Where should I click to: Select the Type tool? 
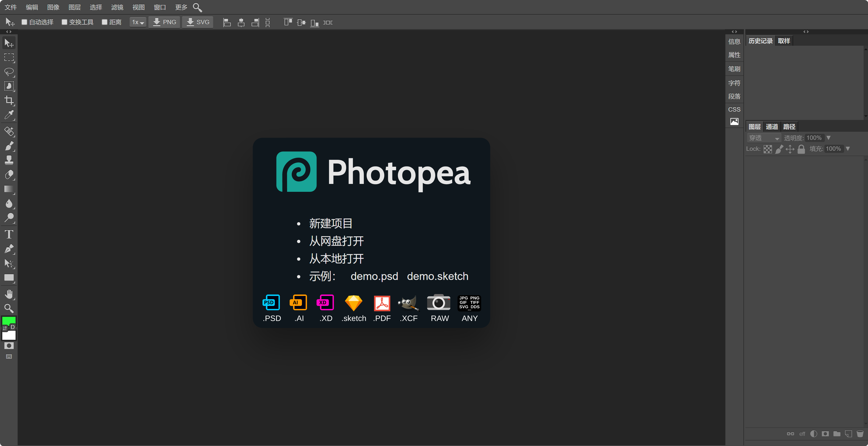[9, 234]
